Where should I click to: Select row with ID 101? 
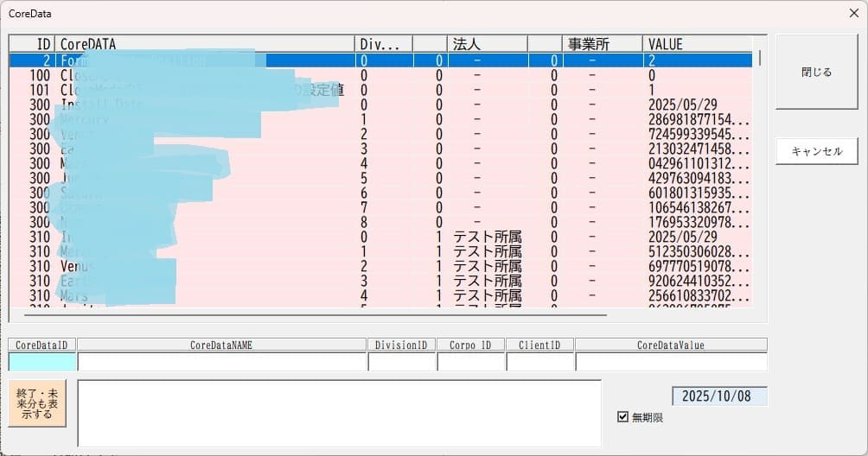pyautogui.click(x=380, y=90)
